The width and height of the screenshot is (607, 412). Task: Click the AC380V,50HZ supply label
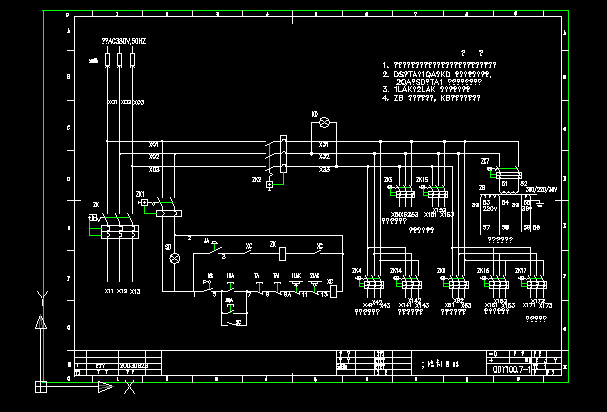click(x=124, y=41)
